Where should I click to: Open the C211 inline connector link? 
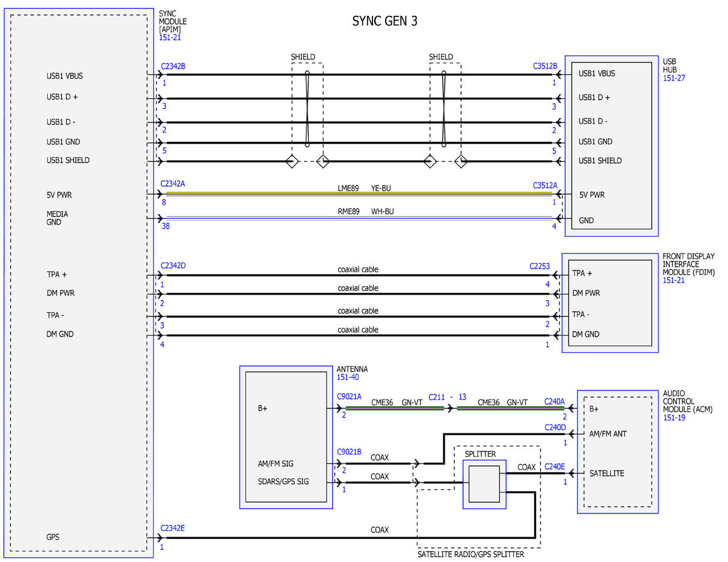click(437, 396)
